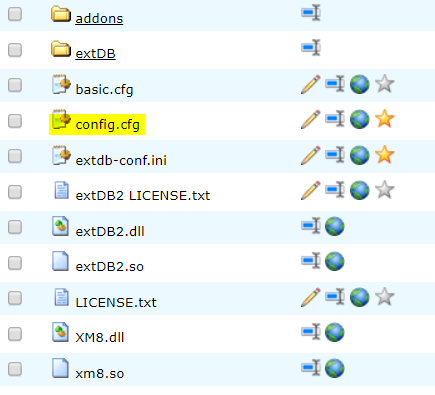
Task: Click the rename icon for the extDB folder
Action: point(311,48)
